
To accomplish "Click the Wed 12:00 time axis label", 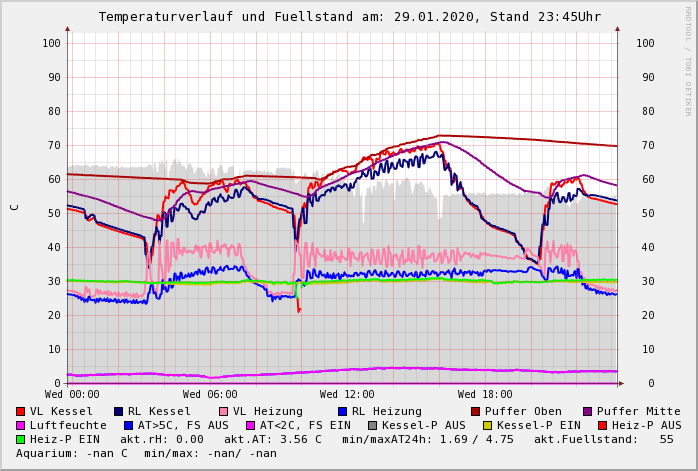I will tap(347, 395).
